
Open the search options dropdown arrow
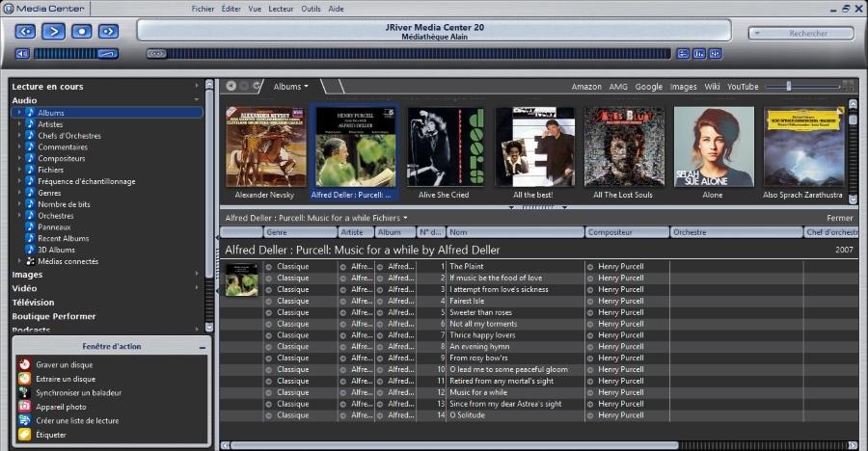pos(757,33)
